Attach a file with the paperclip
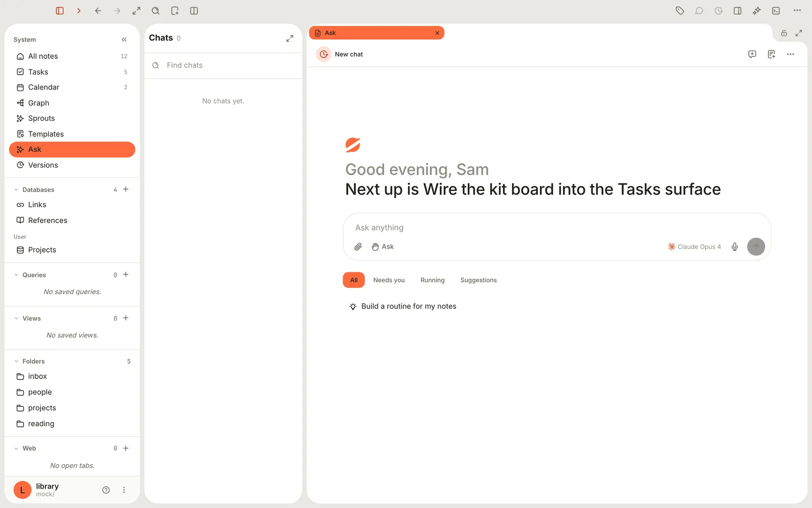 tap(358, 247)
